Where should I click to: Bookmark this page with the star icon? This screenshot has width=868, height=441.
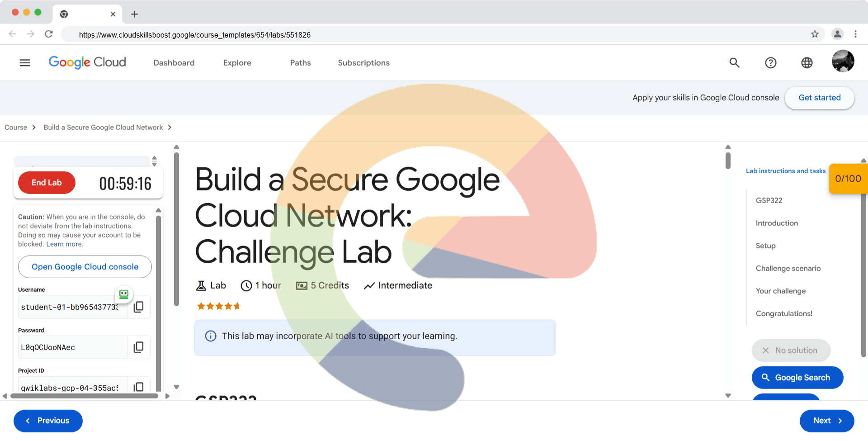[x=815, y=34]
